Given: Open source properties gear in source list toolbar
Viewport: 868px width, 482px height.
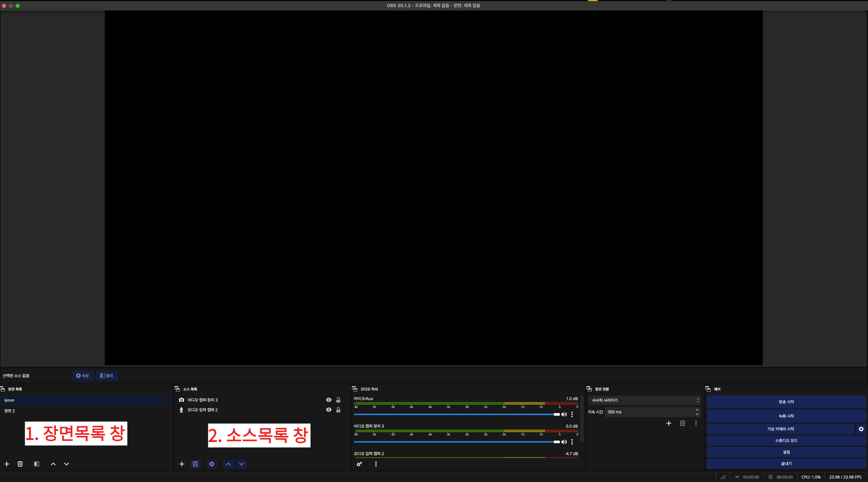Looking at the screenshot, I should (212, 464).
